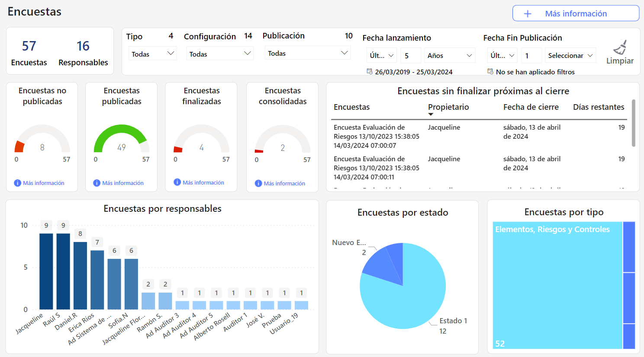Sort table by Días restantes column
644x357 pixels.
pos(598,107)
